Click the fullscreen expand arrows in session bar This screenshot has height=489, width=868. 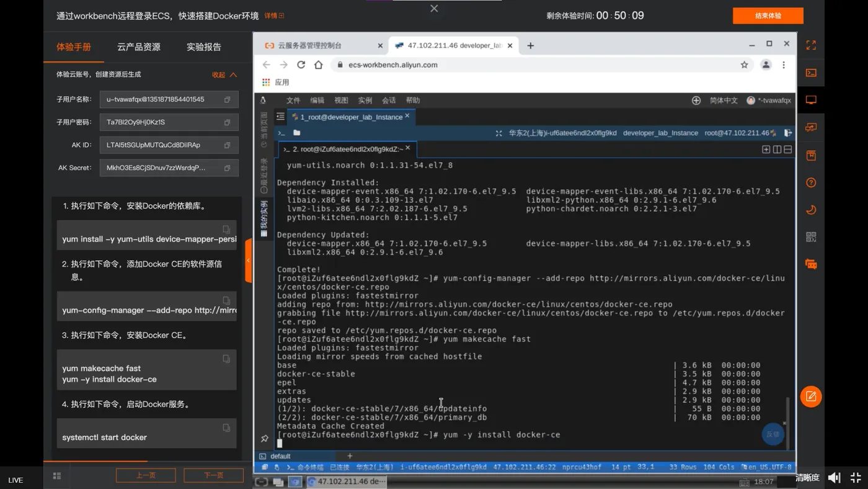coord(498,133)
